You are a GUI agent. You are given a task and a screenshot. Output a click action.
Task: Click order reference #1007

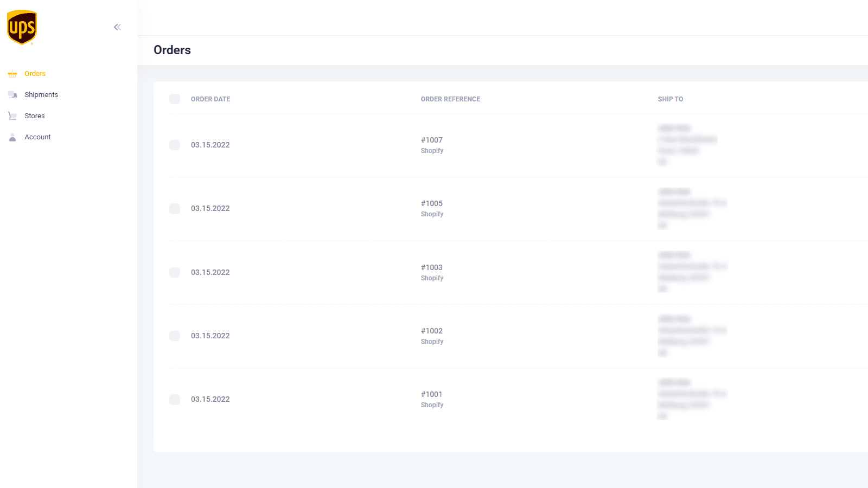pos(432,140)
